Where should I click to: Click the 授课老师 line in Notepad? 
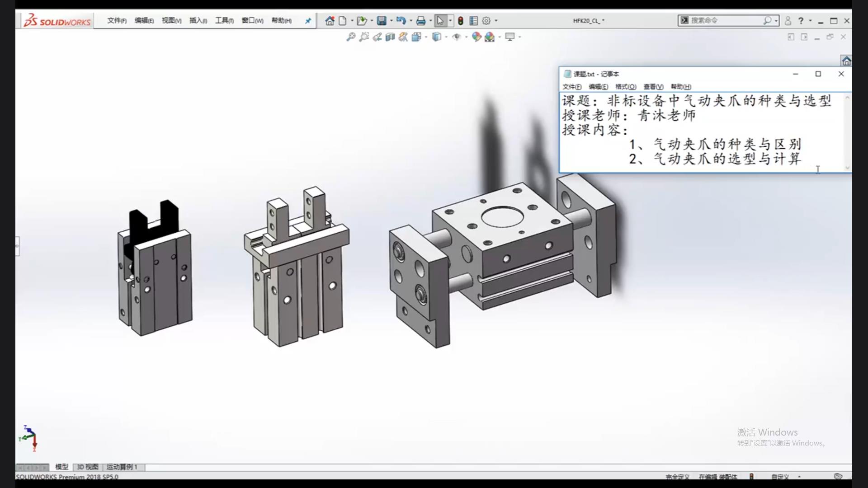click(629, 116)
